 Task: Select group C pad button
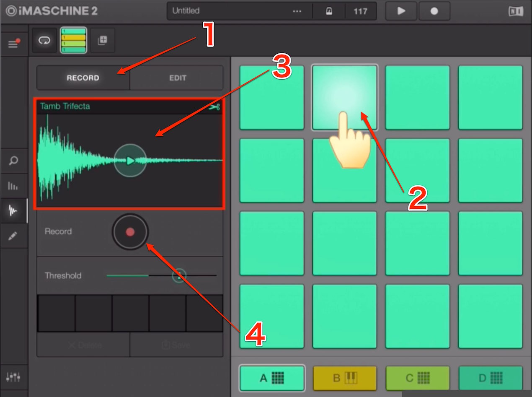(x=418, y=378)
